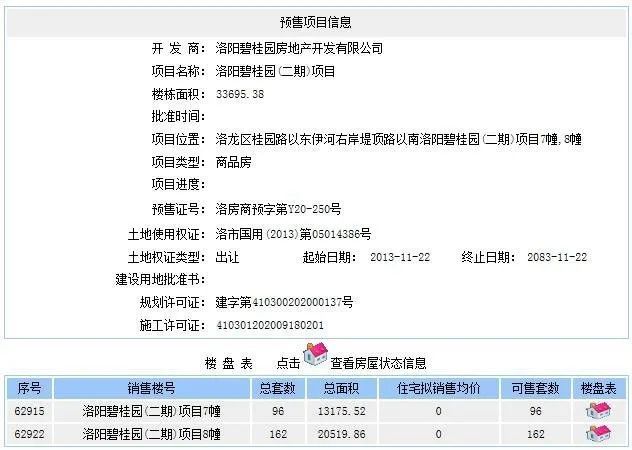The height and width of the screenshot is (450, 632).
Task: Click land certificate 洛市国用(2013)第05014386号
Action: (x=293, y=234)
